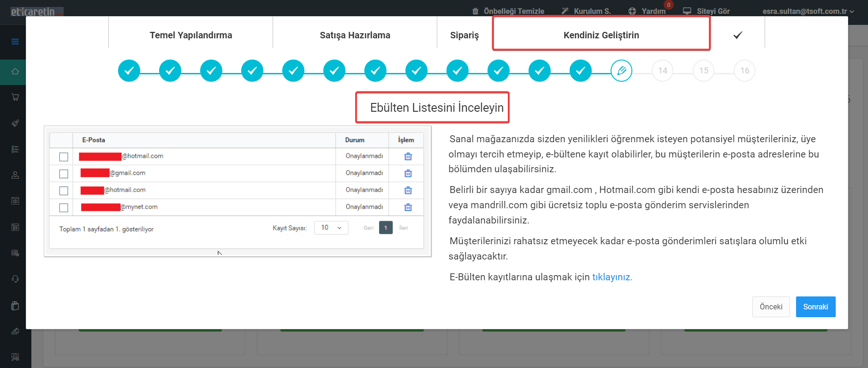Click the Sonraki button

[x=815, y=307]
